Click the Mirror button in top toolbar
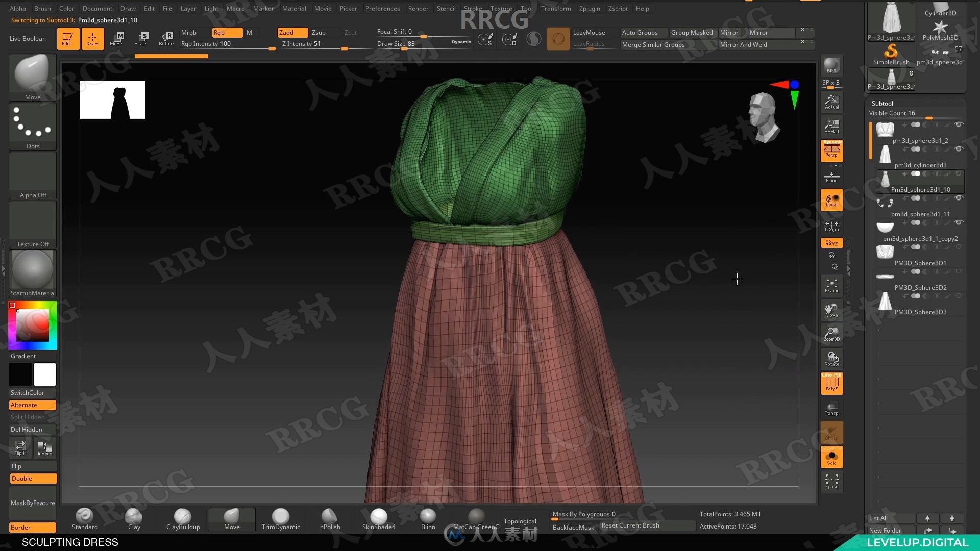The width and height of the screenshot is (980, 551). pos(729,32)
